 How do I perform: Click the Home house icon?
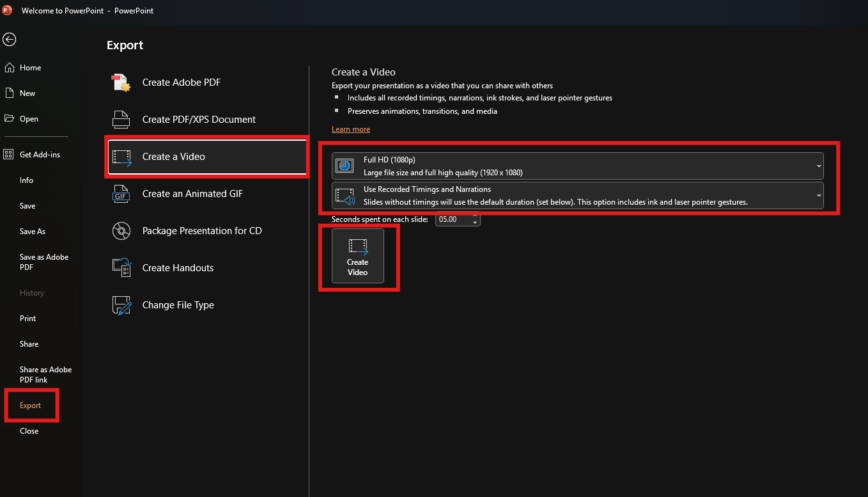9,67
